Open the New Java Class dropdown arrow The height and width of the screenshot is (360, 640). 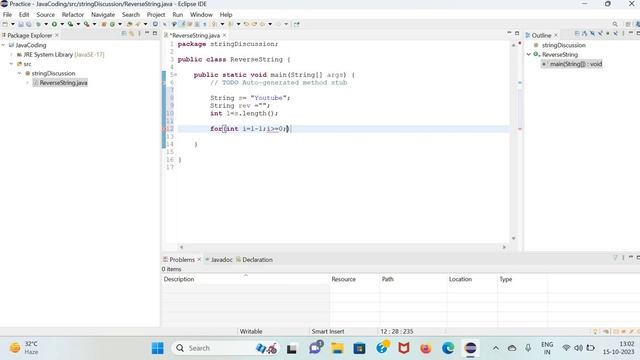point(120,24)
